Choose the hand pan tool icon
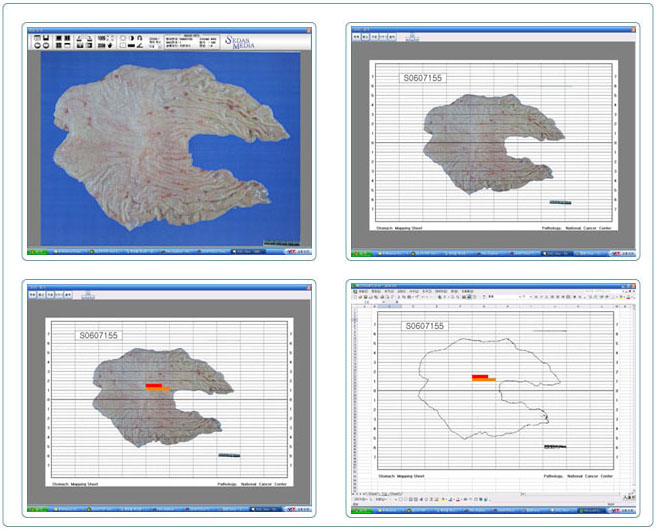The image size is (657, 530). tap(110, 45)
